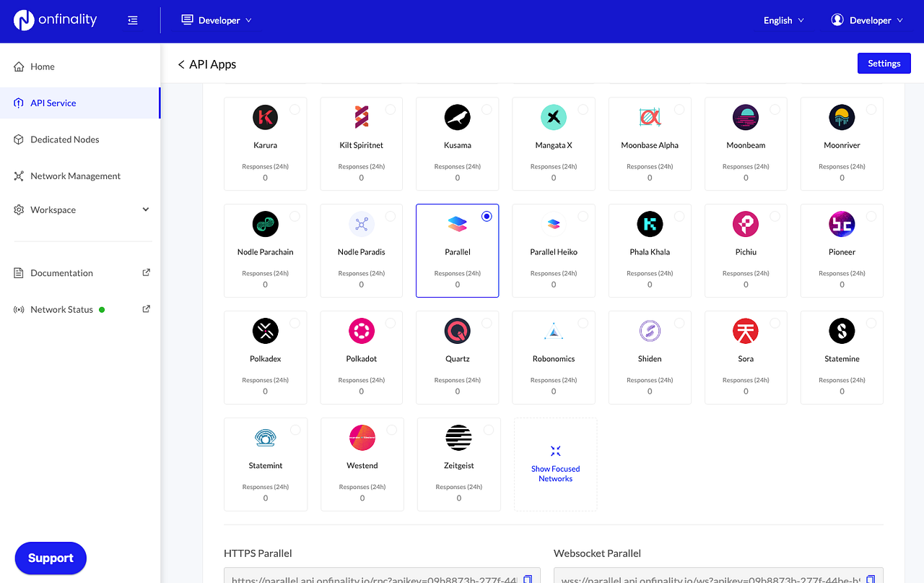Click the Settings button

coord(884,64)
